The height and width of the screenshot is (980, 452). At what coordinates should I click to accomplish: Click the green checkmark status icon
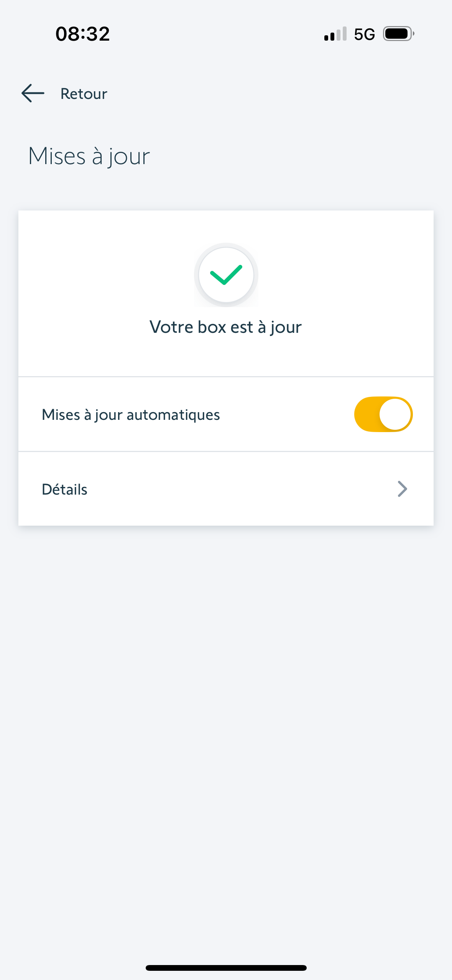click(226, 275)
